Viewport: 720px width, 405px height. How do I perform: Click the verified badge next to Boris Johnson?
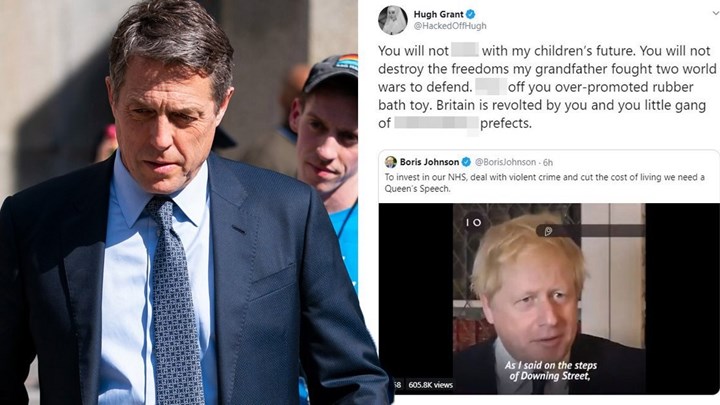pos(466,162)
